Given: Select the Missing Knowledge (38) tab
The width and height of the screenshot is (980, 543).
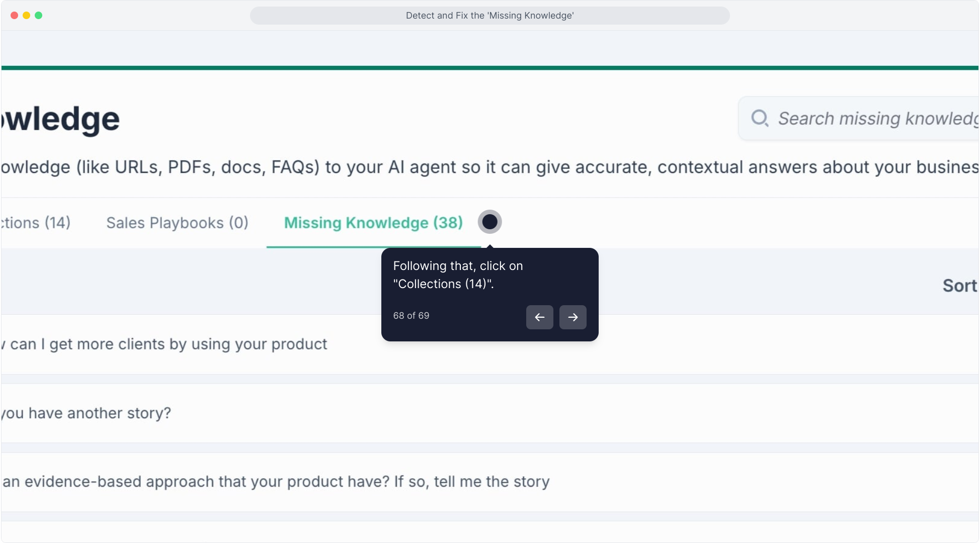Looking at the screenshot, I should pyautogui.click(x=373, y=223).
